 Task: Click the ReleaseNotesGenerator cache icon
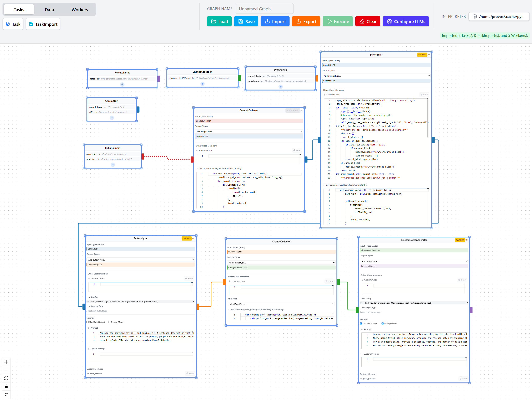467,240
